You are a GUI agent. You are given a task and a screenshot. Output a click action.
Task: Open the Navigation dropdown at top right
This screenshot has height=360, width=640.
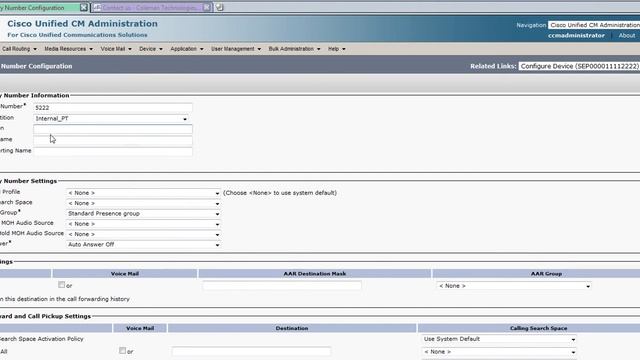(x=594, y=25)
